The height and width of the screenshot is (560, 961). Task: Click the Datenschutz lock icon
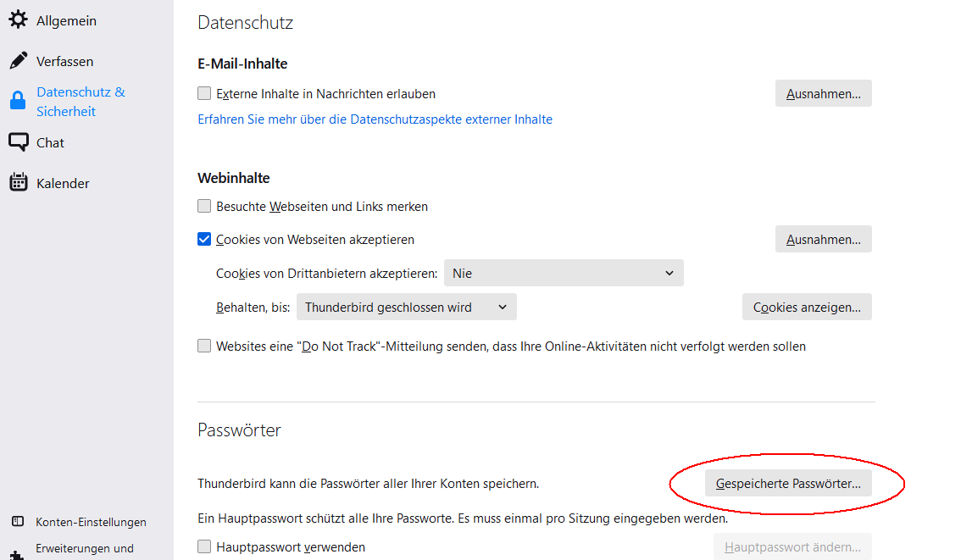18,102
